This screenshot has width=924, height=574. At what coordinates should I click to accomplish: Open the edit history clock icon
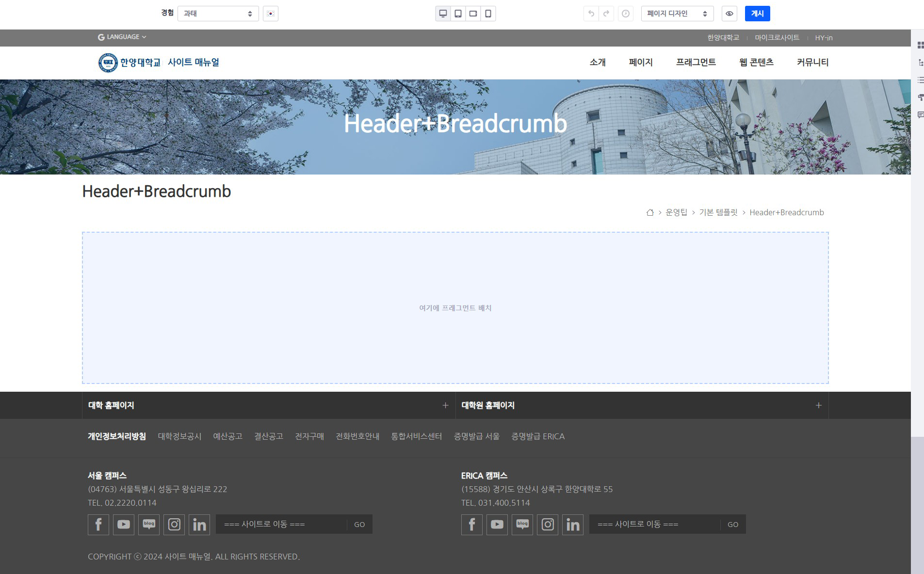(x=626, y=14)
